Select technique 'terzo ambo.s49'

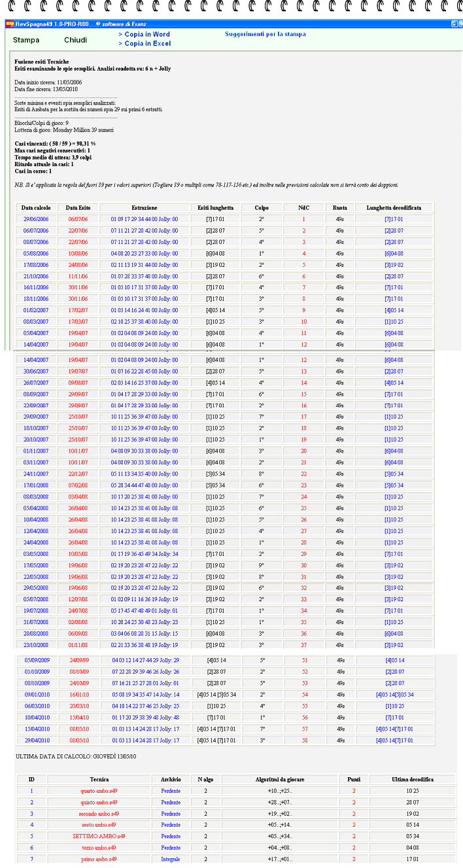pos(99,848)
